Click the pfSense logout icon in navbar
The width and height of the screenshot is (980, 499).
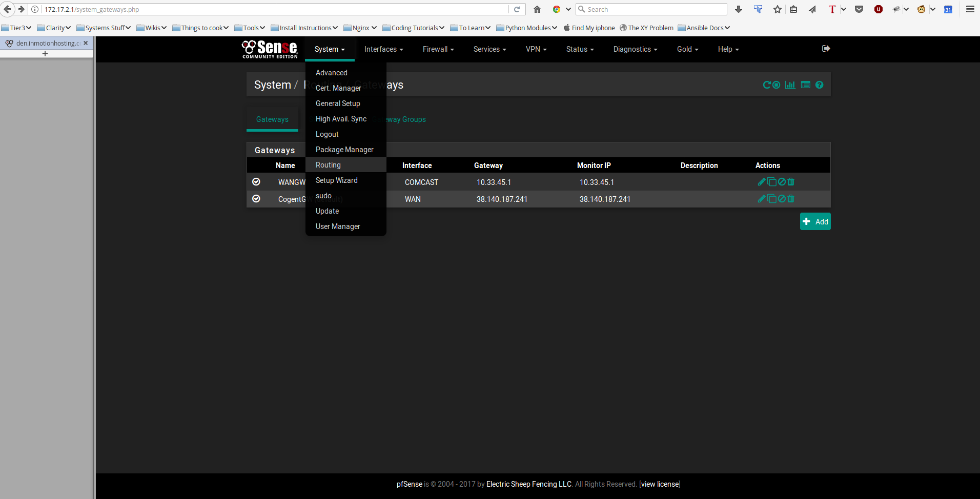pyautogui.click(x=826, y=49)
